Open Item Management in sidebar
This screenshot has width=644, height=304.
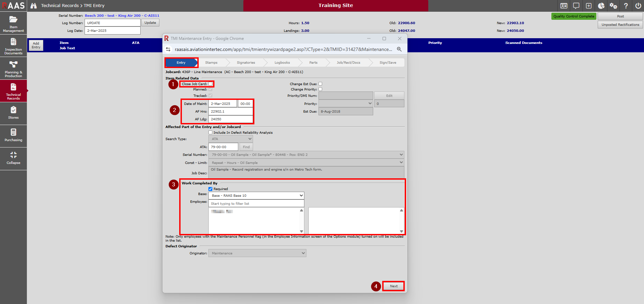(x=13, y=23)
